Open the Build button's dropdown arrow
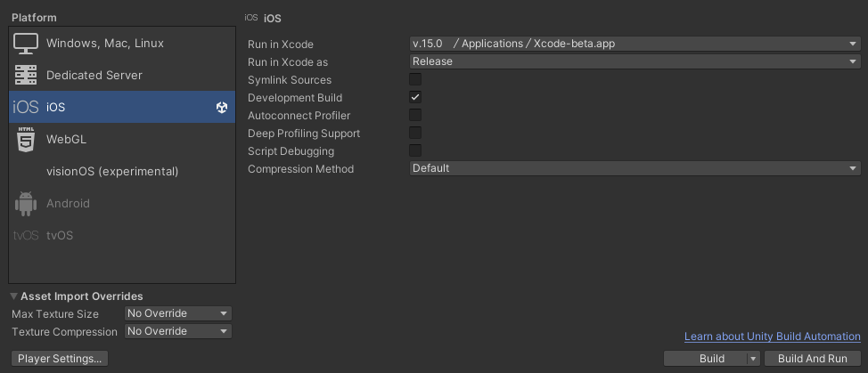The height and width of the screenshot is (373, 868). click(x=753, y=359)
